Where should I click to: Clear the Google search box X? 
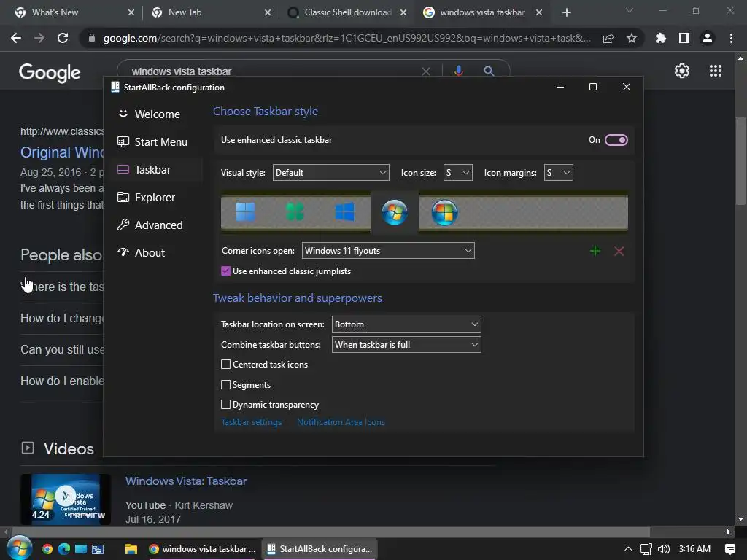[x=426, y=71]
